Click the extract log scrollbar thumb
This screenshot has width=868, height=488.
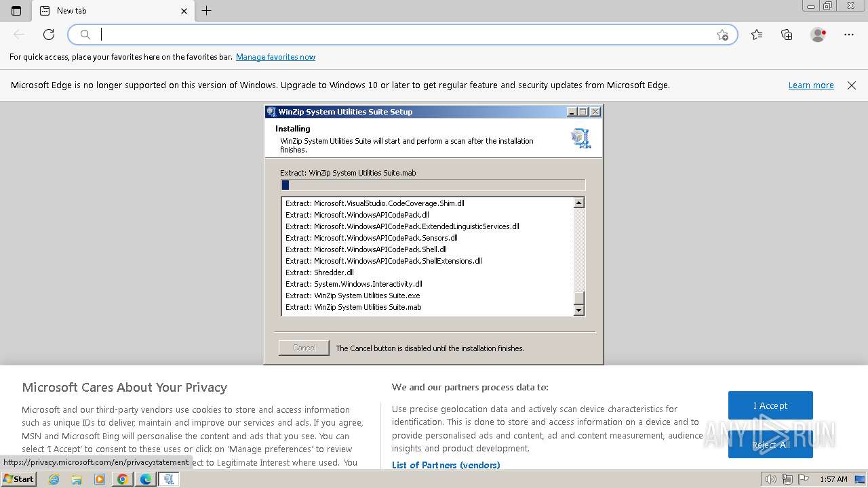[579, 298]
